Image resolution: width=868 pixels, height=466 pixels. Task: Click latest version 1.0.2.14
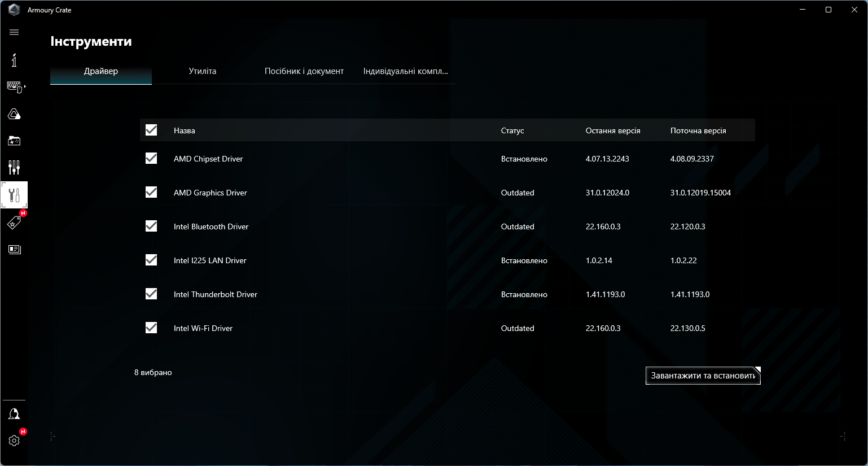pos(599,260)
